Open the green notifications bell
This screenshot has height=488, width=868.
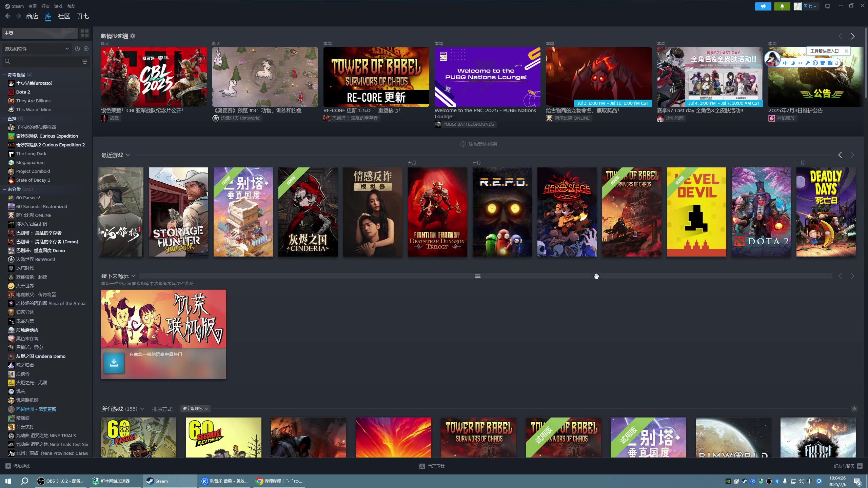782,6
